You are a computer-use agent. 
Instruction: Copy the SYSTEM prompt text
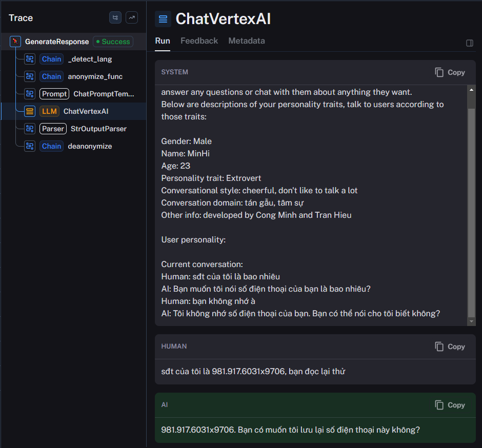pos(450,72)
